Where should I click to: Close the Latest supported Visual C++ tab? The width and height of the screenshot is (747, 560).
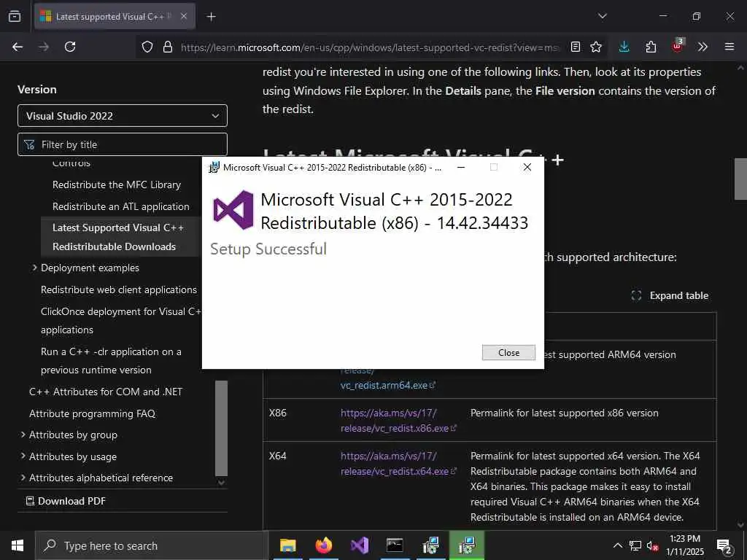point(184,16)
